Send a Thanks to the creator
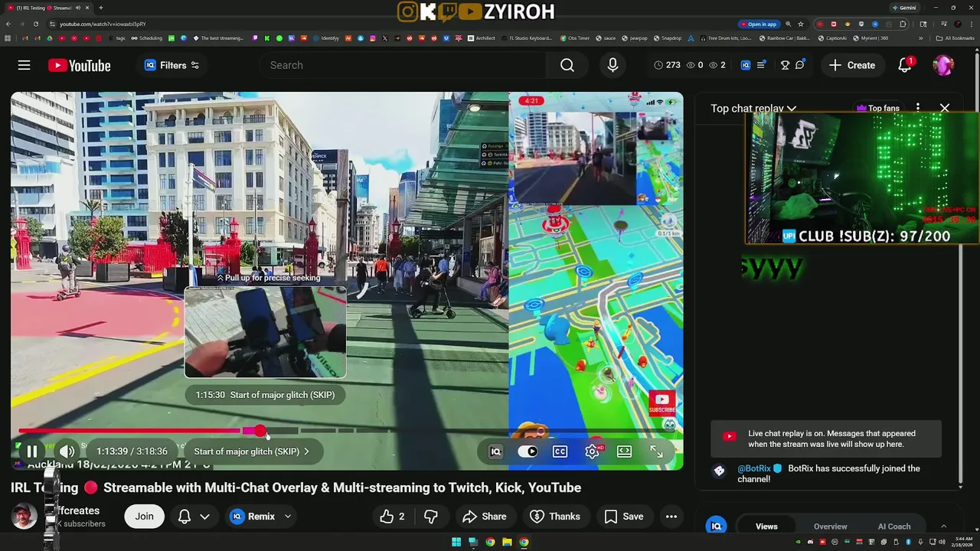The width and height of the screenshot is (980, 551). click(555, 517)
